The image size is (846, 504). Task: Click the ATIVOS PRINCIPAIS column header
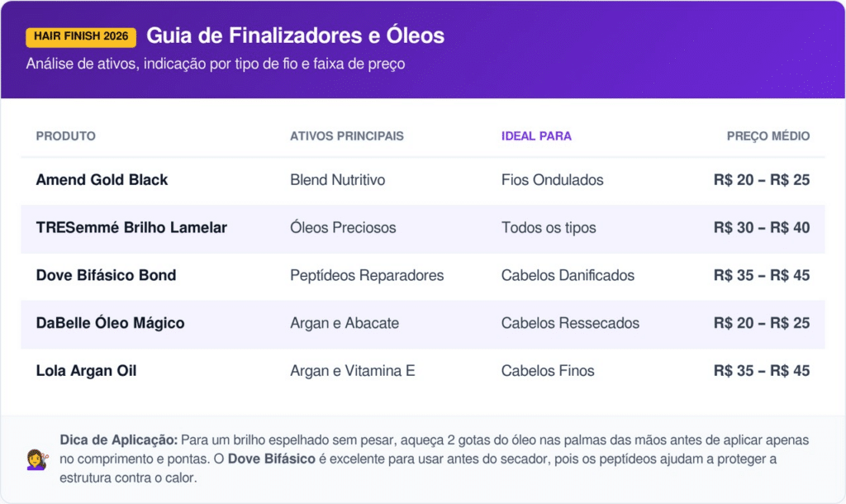click(347, 136)
